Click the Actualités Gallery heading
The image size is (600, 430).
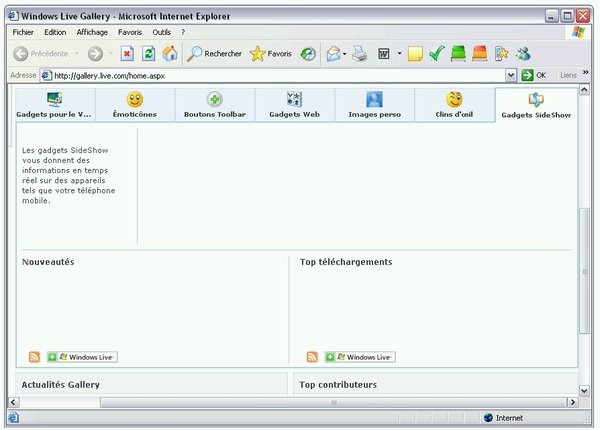tap(60, 384)
